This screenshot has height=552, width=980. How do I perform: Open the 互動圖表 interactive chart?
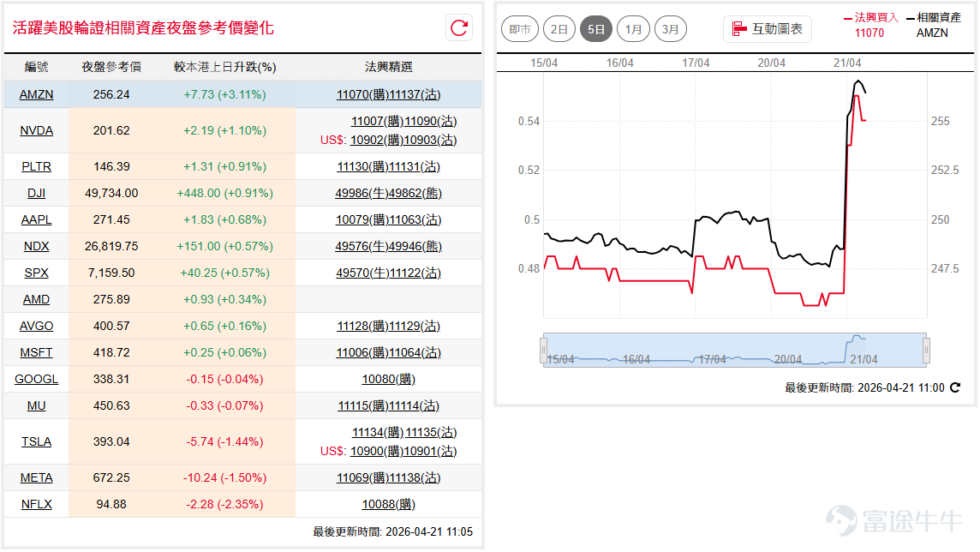(x=768, y=29)
